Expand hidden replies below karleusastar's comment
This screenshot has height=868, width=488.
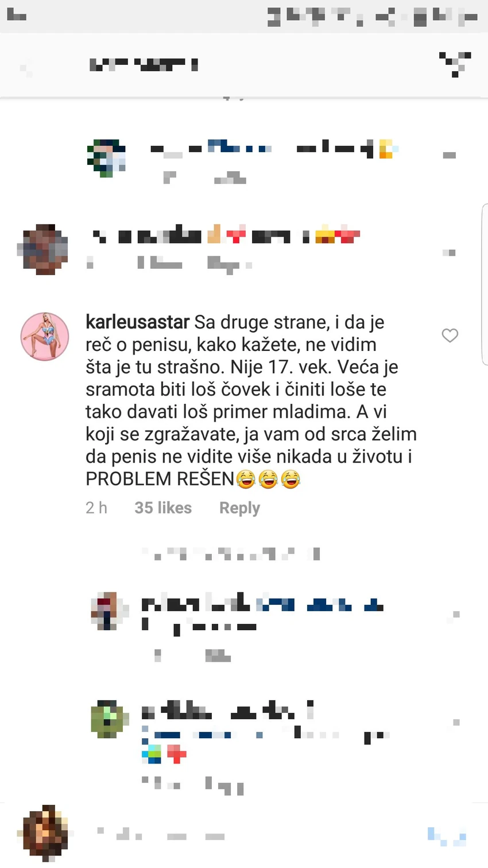tap(230, 554)
